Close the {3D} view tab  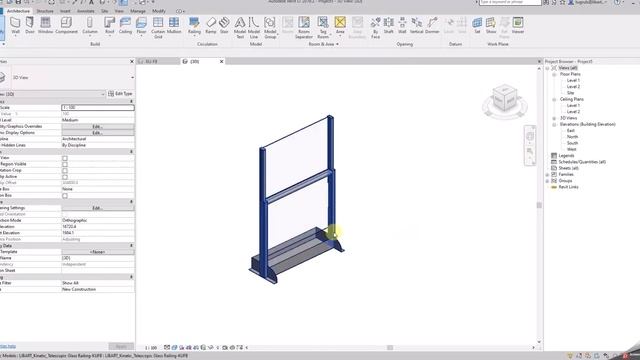[222, 62]
